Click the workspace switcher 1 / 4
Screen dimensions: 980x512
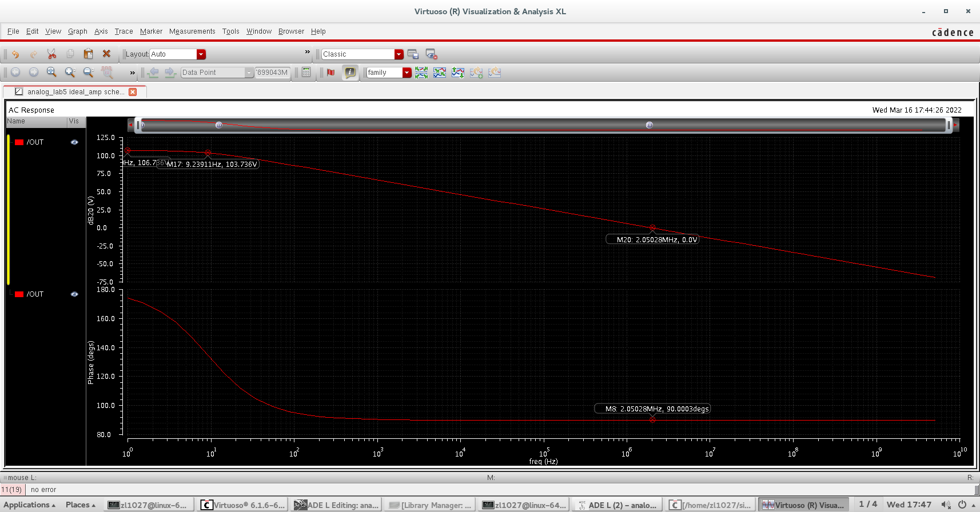click(867, 504)
